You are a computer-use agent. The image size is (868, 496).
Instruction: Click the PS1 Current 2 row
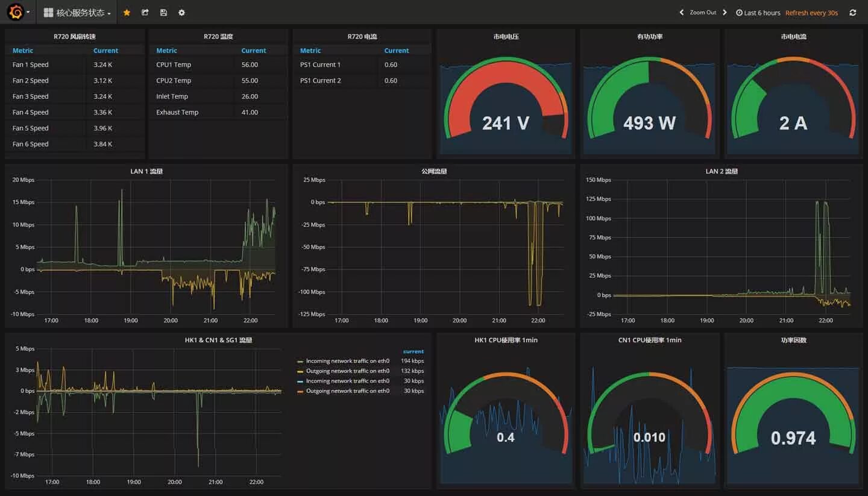coord(362,80)
